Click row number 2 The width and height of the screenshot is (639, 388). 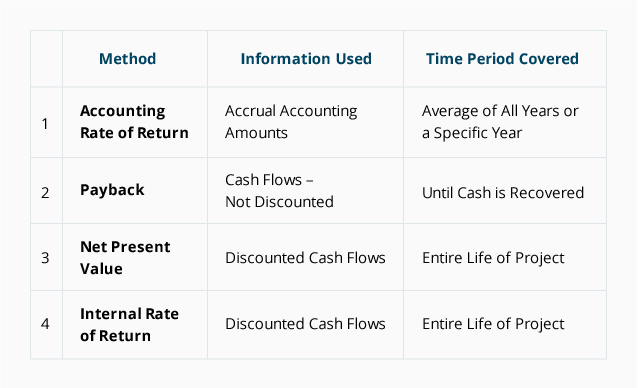(x=45, y=193)
